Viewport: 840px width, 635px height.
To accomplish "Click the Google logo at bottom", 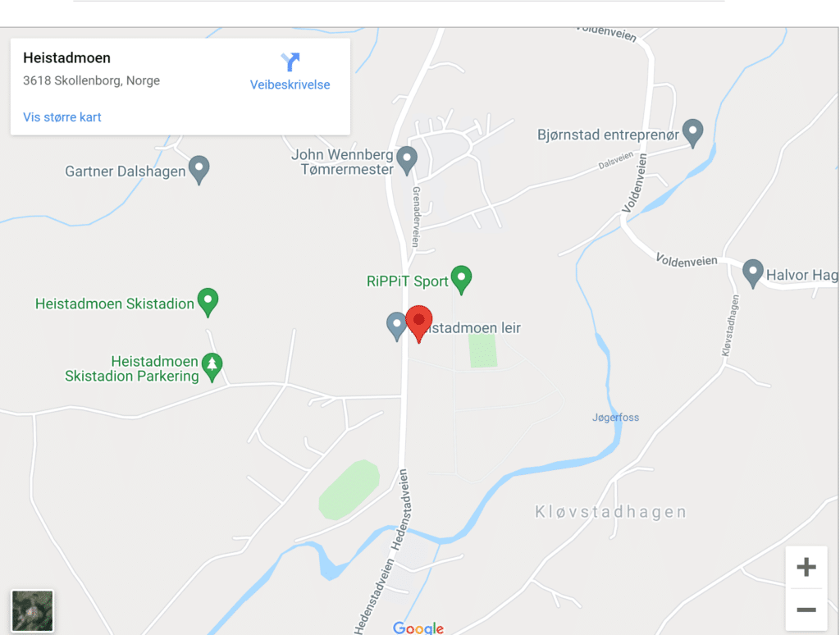I will pos(418,628).
